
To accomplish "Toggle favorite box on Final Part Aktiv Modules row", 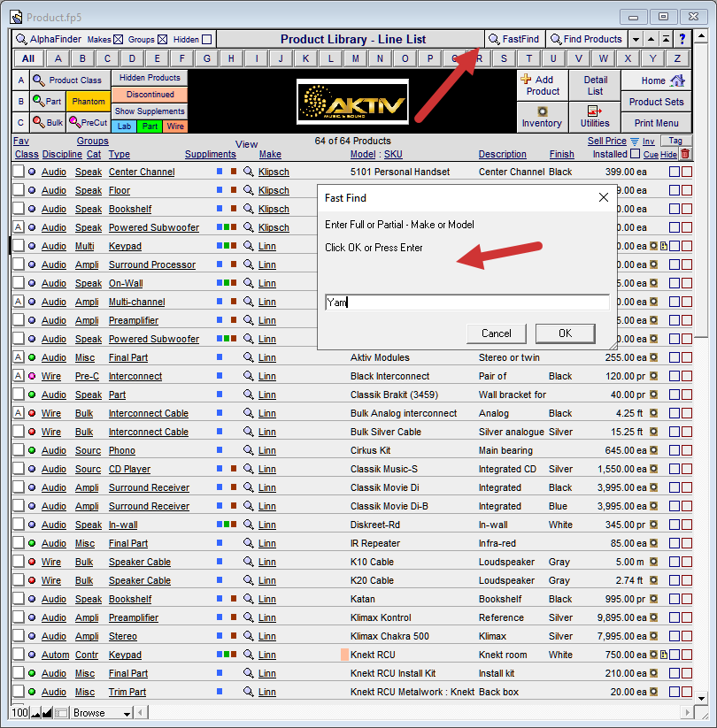I will [18, 357].
